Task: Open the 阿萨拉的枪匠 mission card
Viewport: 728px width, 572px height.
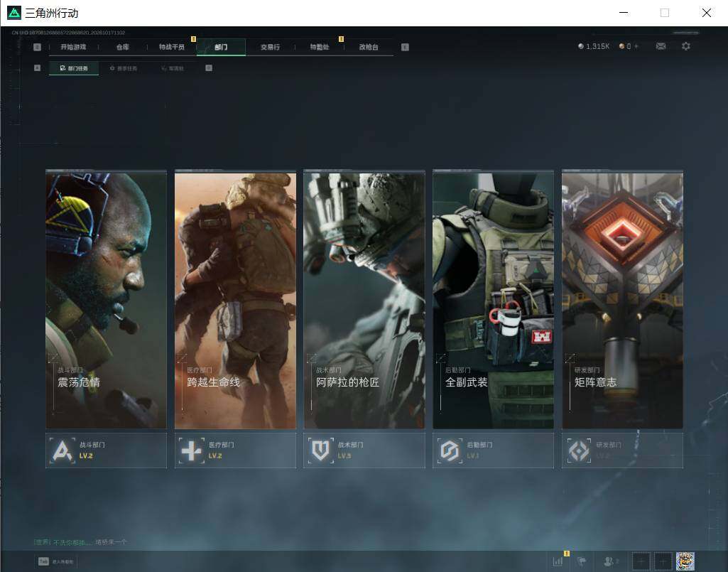Action: [x=364, y=299]
